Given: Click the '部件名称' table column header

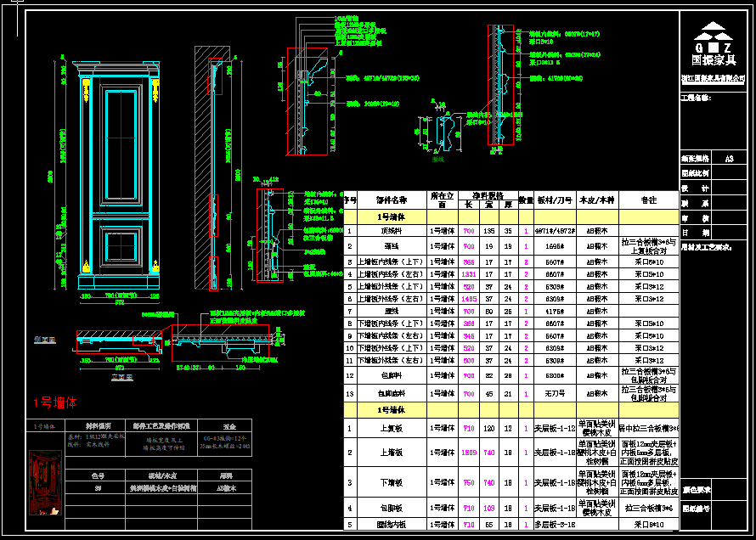Looking at the screenshot, I should 392,200.
